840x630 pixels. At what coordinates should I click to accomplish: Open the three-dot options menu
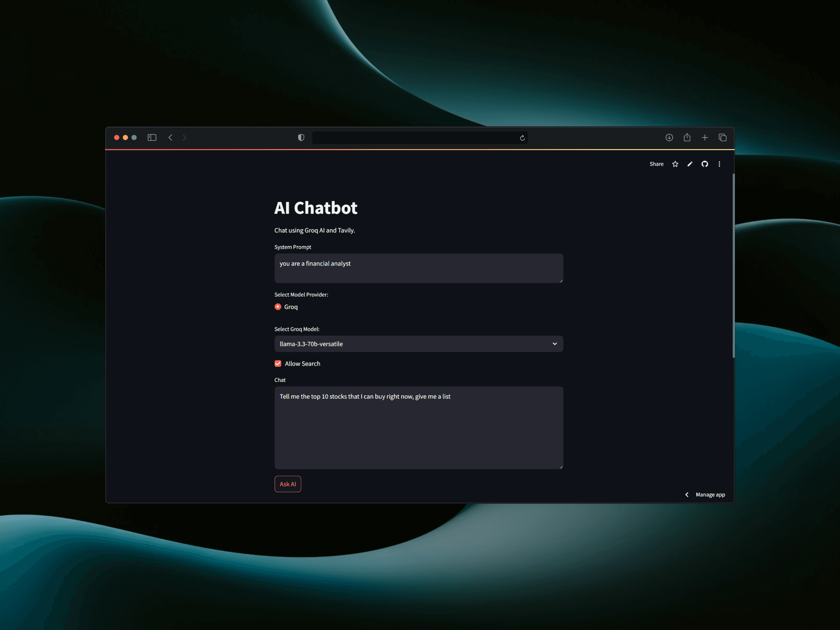pyautogui.click(x=719, y=164)
